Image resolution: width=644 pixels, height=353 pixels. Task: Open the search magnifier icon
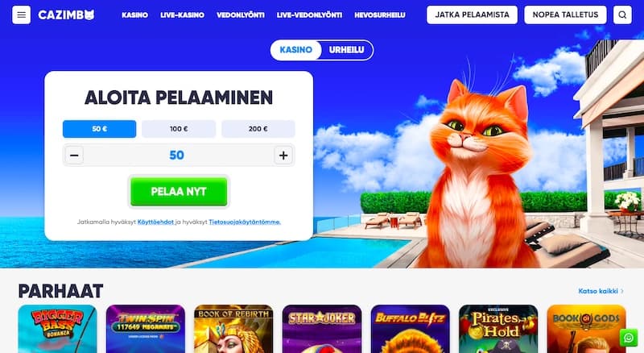(622, 15)
